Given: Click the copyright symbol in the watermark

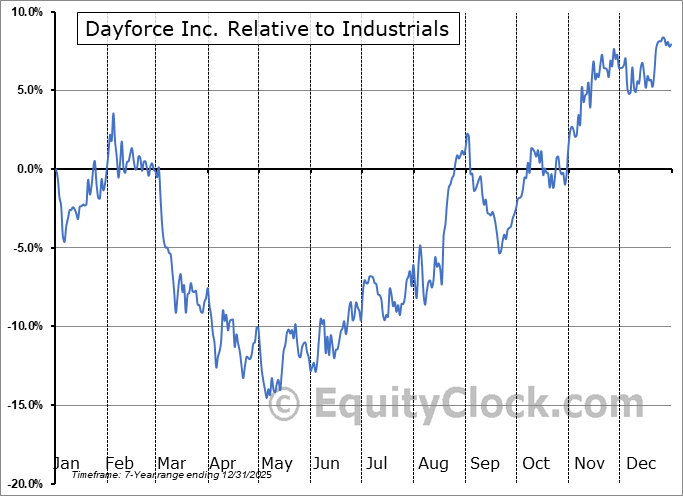Looking at the screenshot, I should tap(285, 405).
